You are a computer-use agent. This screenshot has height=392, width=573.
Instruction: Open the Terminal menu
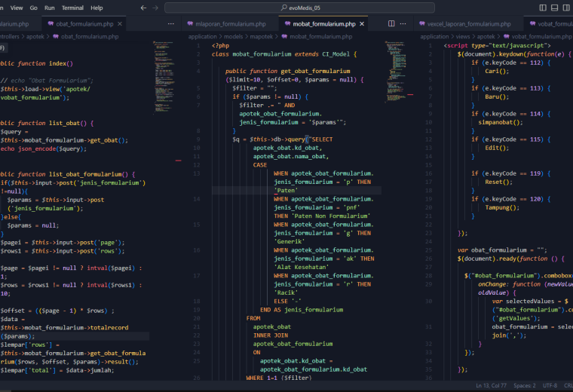tap(72, 8)
